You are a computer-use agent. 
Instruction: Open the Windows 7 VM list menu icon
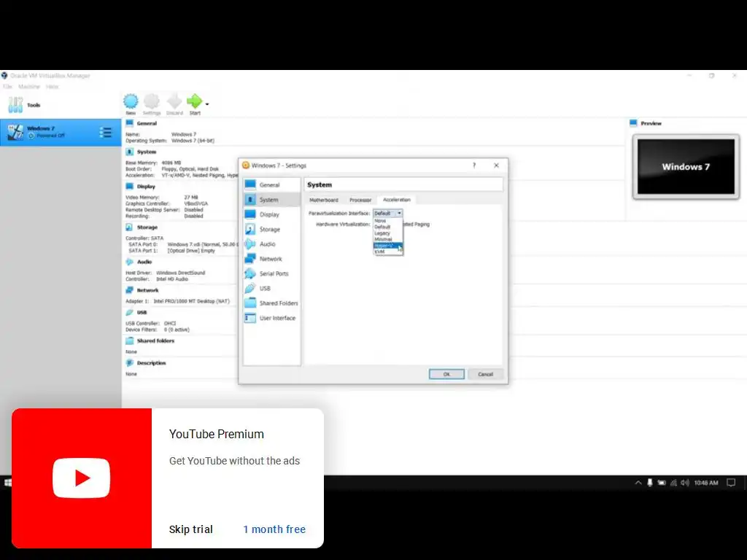pyautogui.click(x=105, y=132)
